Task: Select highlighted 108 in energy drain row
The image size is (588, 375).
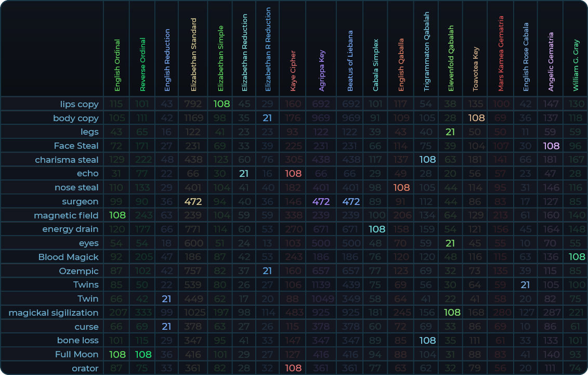Action: (376, 229)
